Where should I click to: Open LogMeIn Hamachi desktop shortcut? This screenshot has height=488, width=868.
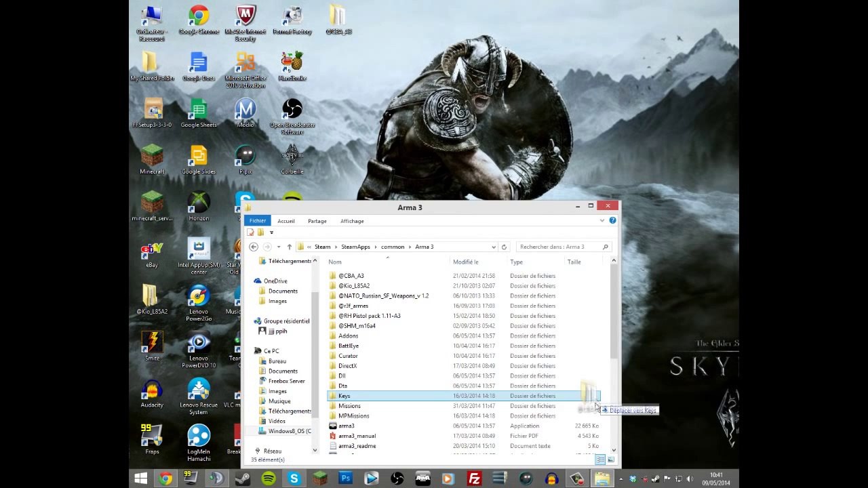(x=199, y=443)
